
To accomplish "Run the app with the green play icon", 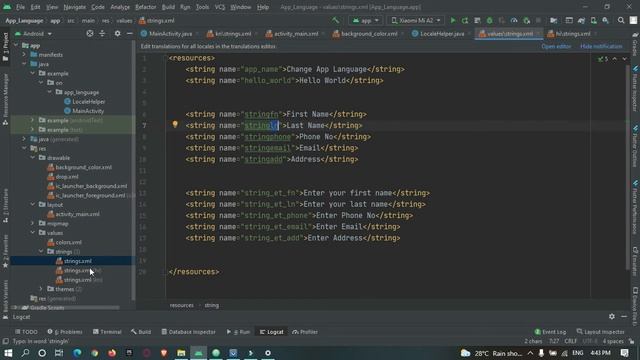I will 453,20.
